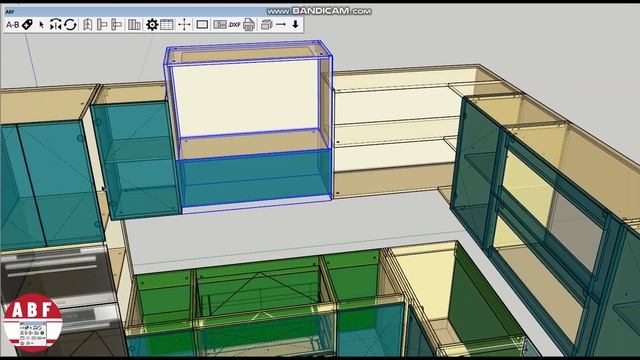Activate the mirror/flip tool

tap(56, 24)
